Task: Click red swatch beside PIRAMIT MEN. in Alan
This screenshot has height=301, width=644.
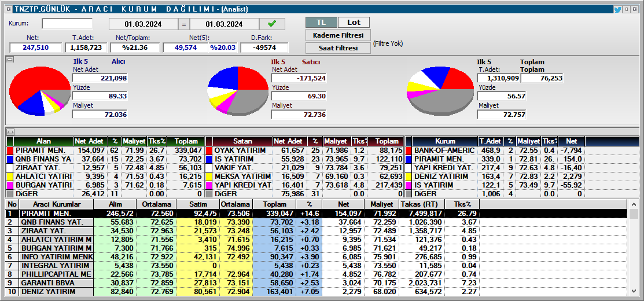Action: (x=10, y=150)
